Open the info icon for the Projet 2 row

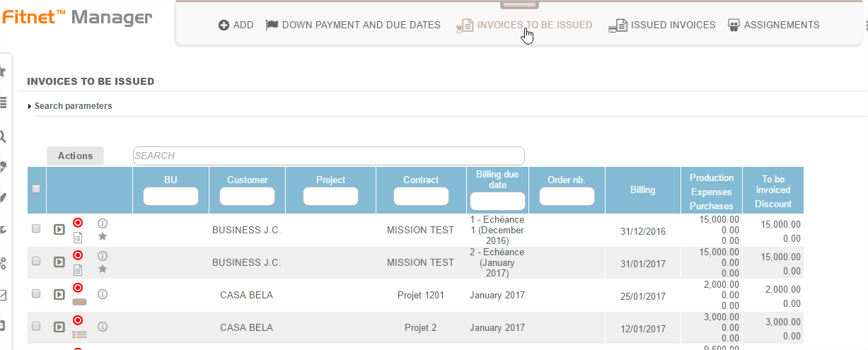tap(103, 327)
